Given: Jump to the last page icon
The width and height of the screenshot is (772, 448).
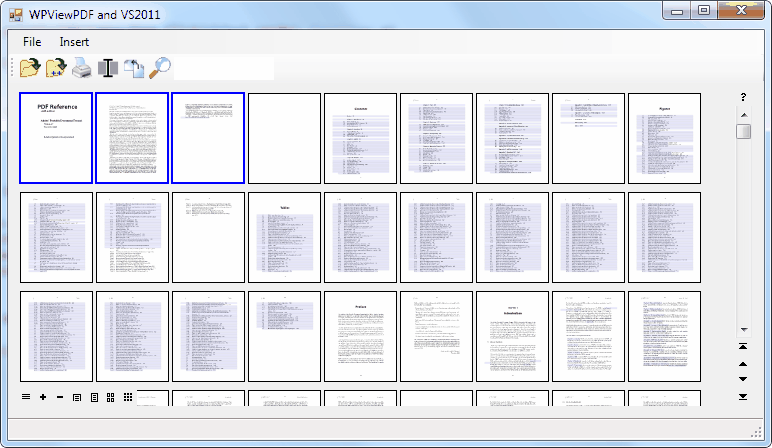Looking at the screenshot, I should click(743, 396).
